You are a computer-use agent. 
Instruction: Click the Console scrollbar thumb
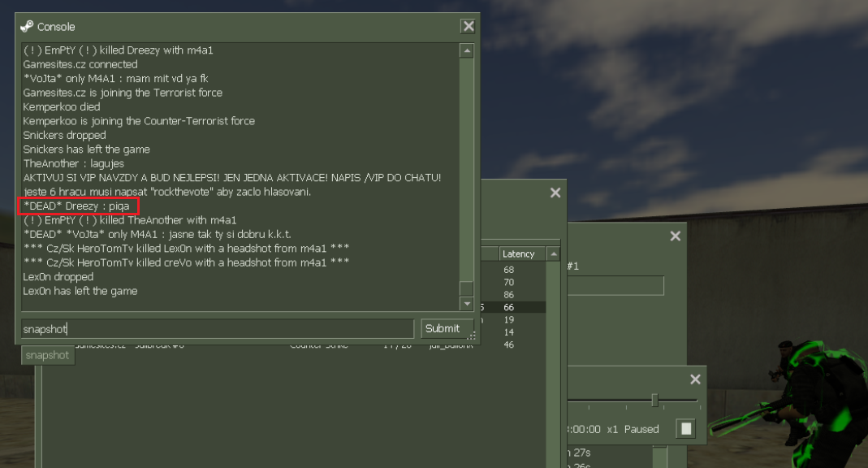pyautogui.click(x=467, y=288)
